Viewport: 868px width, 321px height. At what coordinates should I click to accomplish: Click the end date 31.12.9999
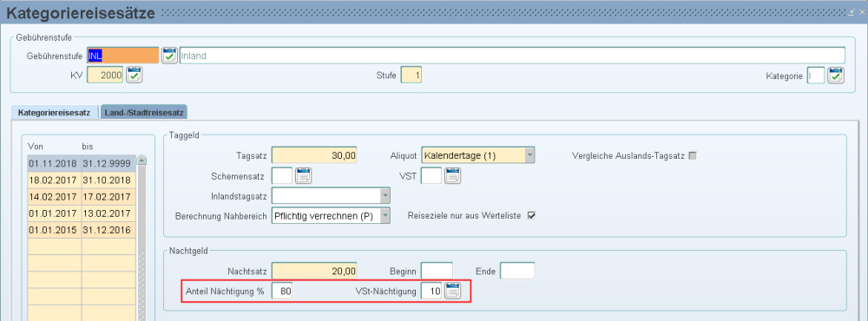108,164
